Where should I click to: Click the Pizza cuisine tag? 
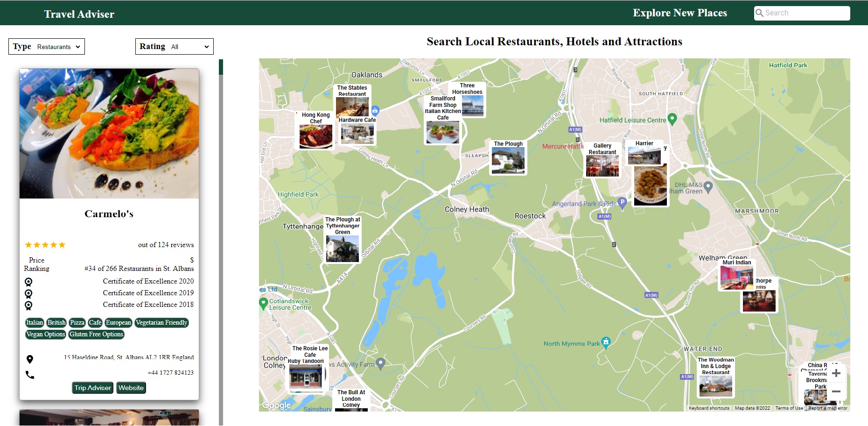pyautogui.click(x=77, y=322)
